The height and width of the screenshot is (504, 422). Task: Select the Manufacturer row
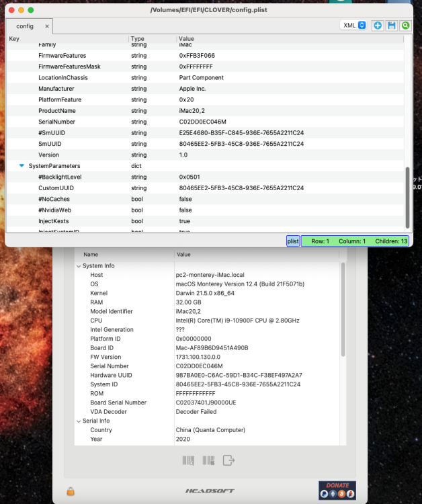(206, 89)
